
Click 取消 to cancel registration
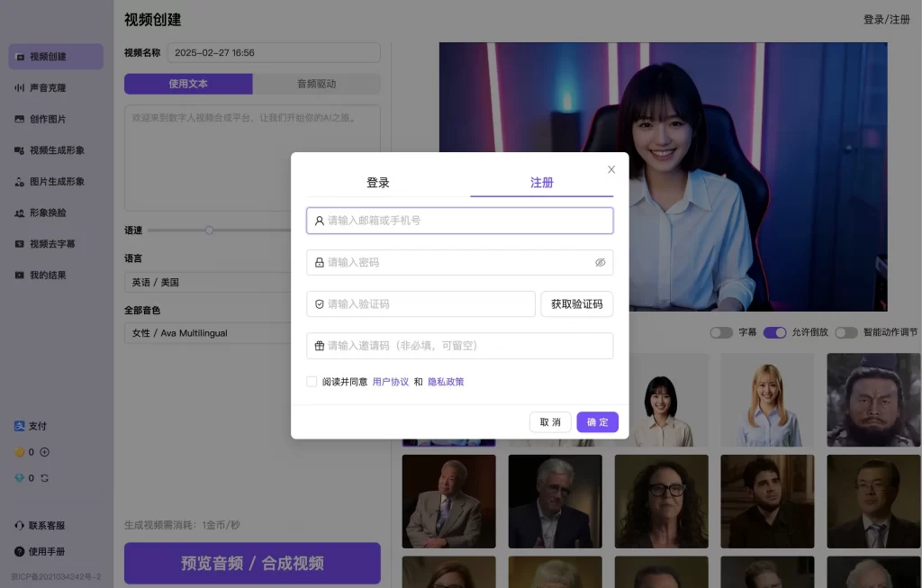550,422
